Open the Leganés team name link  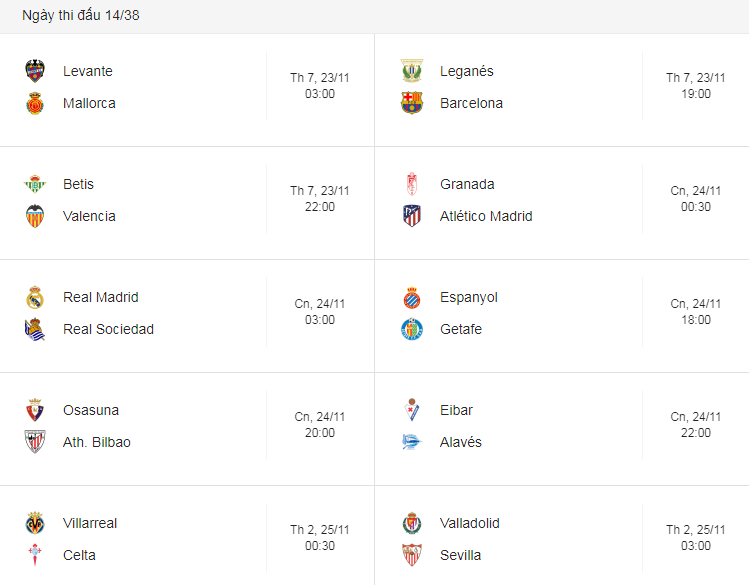[x=466, y=71]
